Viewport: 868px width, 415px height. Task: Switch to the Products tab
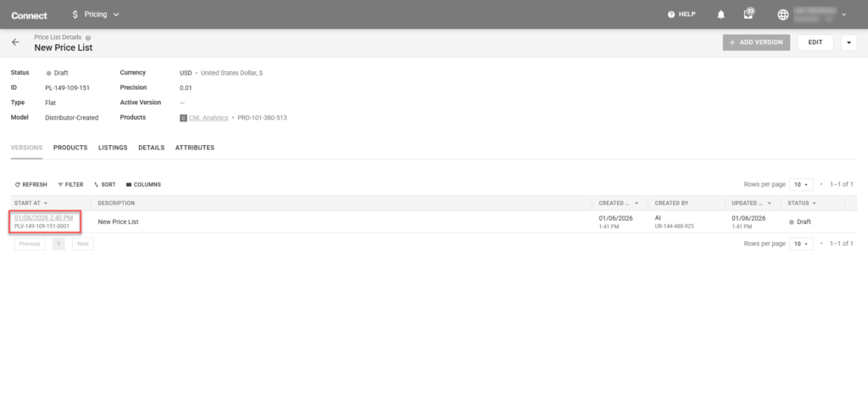70,148
